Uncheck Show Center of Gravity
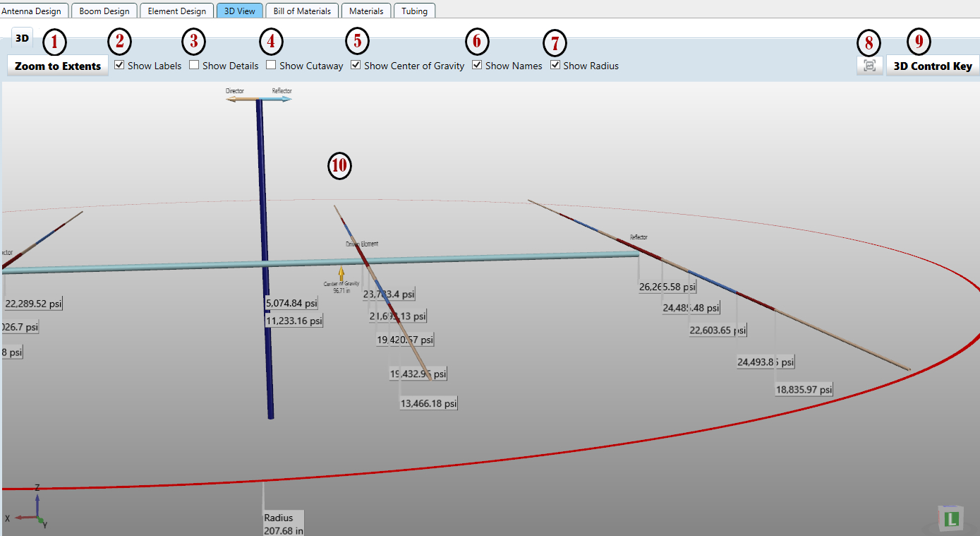 356,66
